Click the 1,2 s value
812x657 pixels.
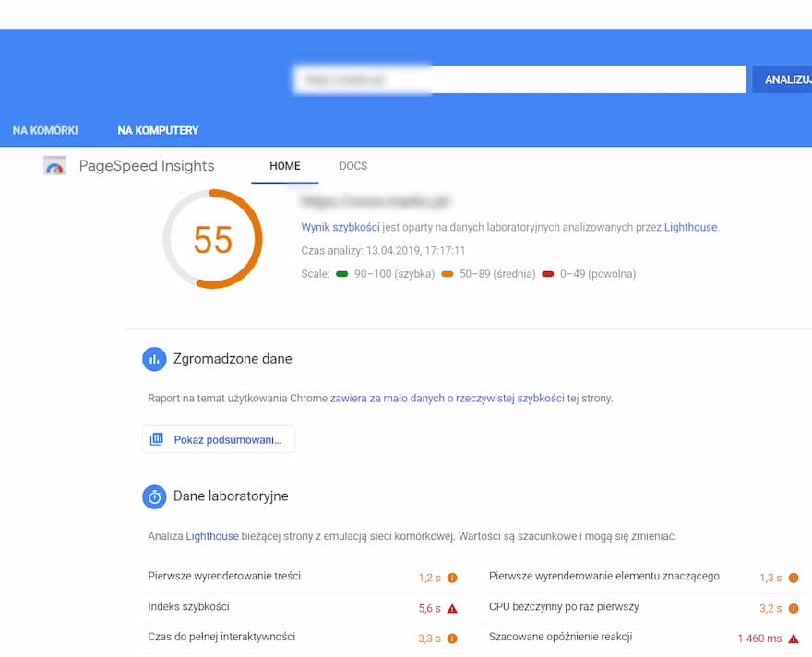click(429, 578)
